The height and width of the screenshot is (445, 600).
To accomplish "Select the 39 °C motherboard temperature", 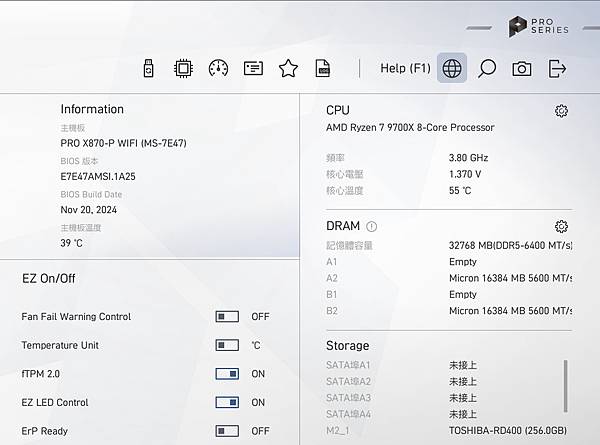I will (x=71, y=243).
